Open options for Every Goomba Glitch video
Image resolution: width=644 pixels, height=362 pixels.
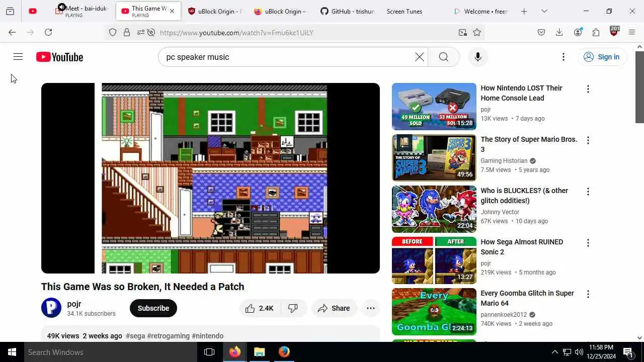pos(588,294)
